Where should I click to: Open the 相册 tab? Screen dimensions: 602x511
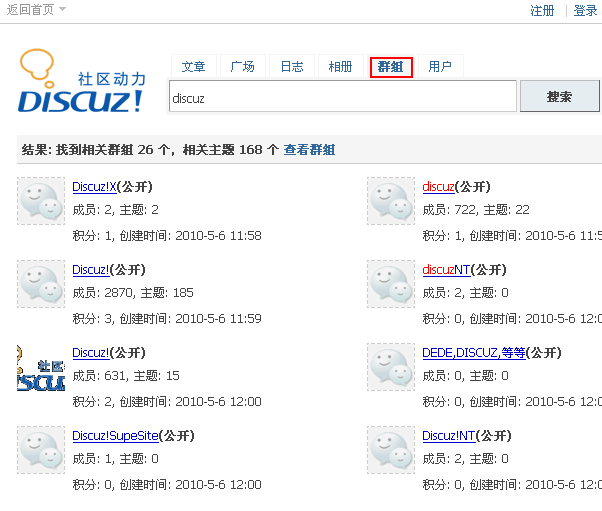tap(340, 67)
